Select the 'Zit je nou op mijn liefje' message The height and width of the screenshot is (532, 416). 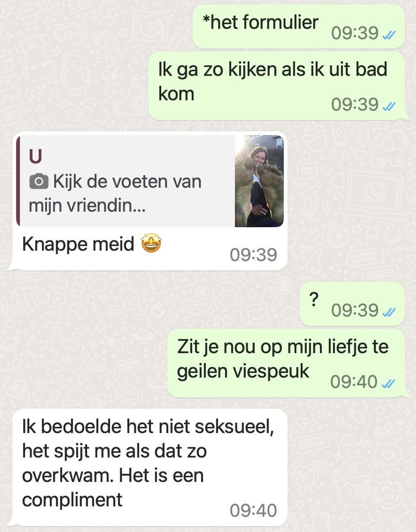[x=286, y=363]
